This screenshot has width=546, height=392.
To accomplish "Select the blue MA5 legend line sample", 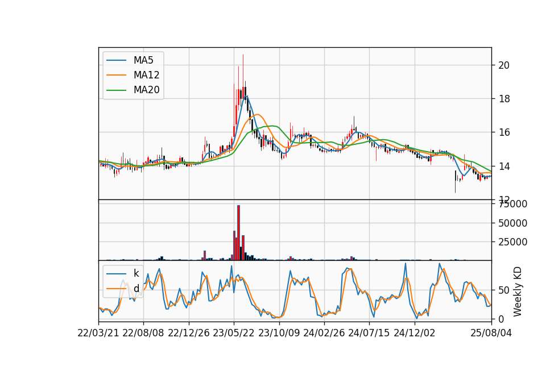I will [x=116, y=61].
